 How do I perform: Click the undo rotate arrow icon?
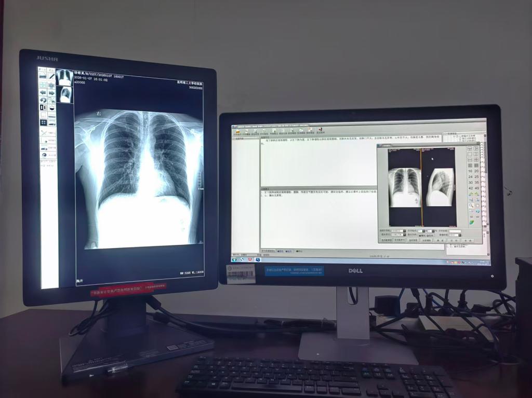click(44, 100)
